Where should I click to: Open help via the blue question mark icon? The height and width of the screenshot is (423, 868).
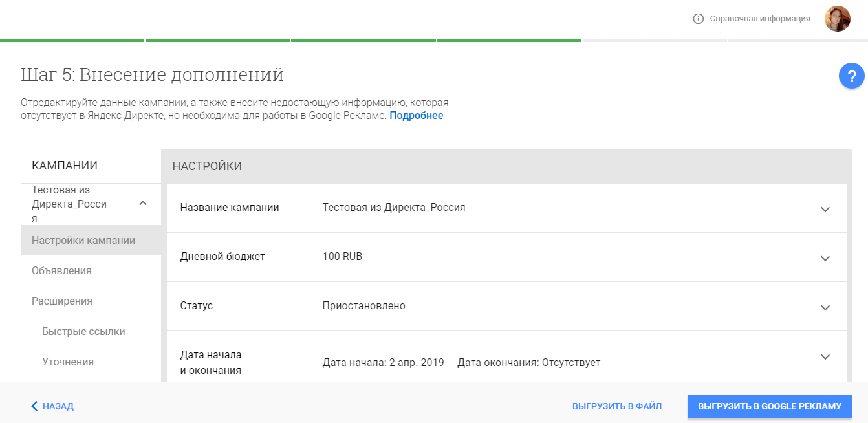tap(852, 76)
